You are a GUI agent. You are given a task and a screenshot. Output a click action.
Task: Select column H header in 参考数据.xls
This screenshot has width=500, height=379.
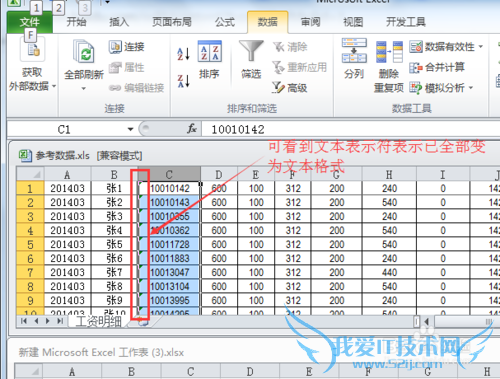tap(389, 175)
